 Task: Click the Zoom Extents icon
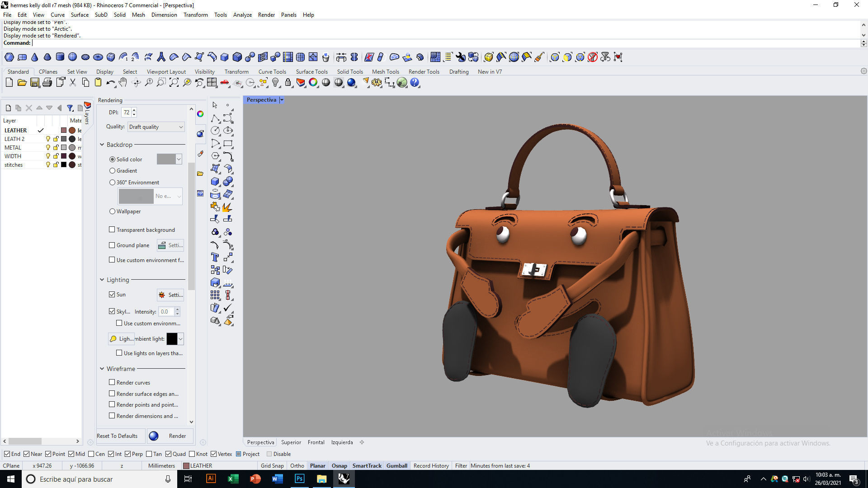coord(174,83)
